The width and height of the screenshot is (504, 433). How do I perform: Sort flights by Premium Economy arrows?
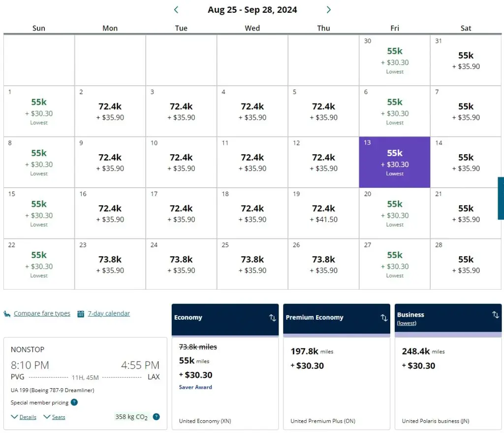click(384, 318)
